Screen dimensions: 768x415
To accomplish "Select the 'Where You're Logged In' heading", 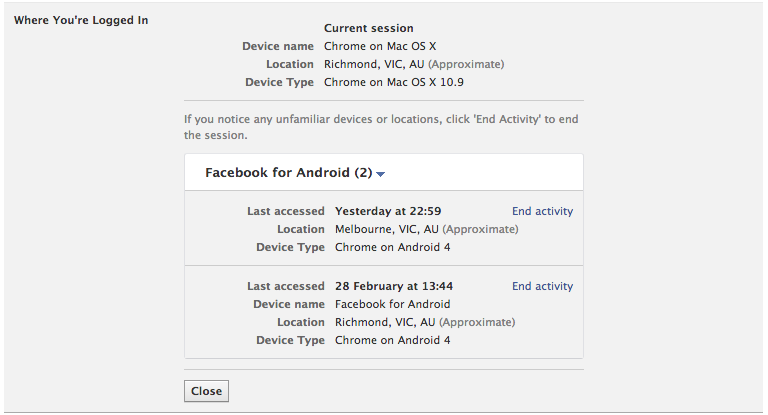I will 81,20.
